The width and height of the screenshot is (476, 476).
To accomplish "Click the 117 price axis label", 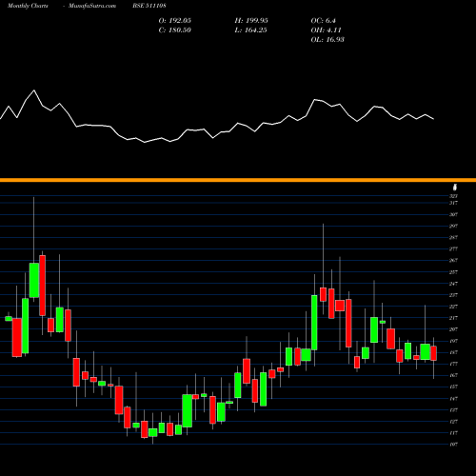I will 453,433.
